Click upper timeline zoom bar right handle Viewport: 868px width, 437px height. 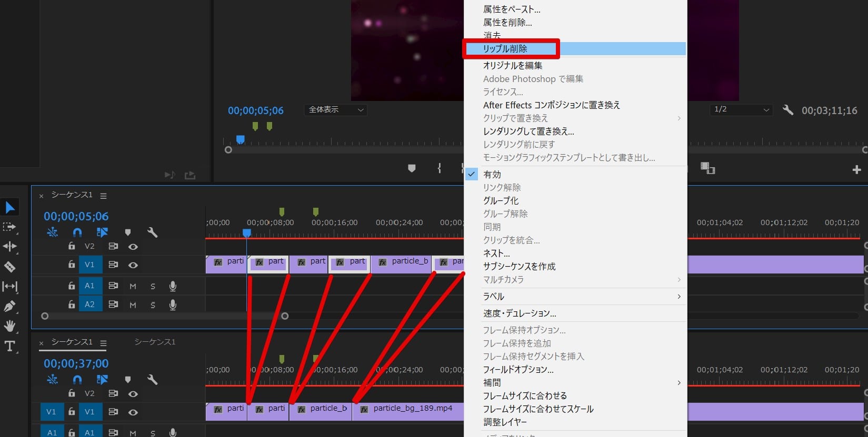click(x=285, y=316)
